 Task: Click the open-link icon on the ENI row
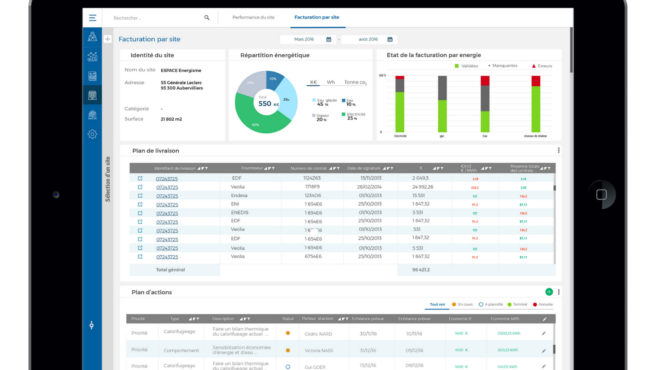click(140, 205)
